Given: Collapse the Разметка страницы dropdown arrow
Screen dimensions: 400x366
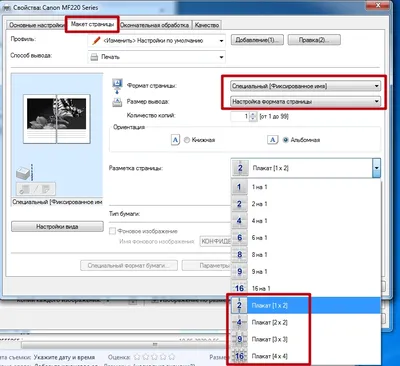Looking at the screenshot, I should 376,168.
